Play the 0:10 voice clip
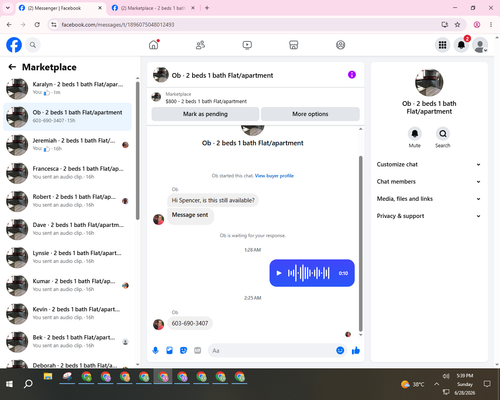Image resolution: width=500 pixels, height=400 pixels. 279,273
